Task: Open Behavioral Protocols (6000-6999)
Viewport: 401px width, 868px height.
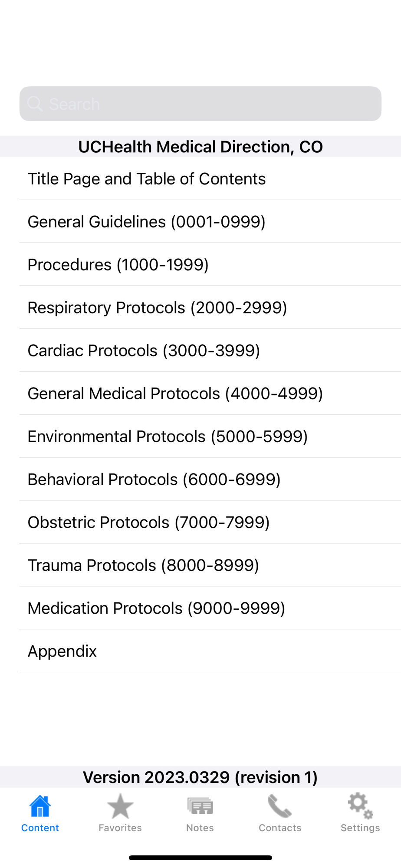Action: [x=154, y=480]
